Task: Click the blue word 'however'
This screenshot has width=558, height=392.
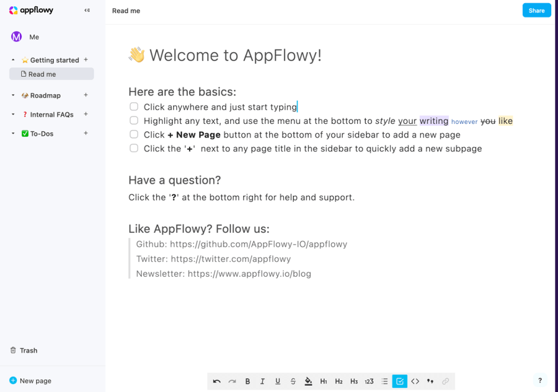Action: tap(464, 121)
